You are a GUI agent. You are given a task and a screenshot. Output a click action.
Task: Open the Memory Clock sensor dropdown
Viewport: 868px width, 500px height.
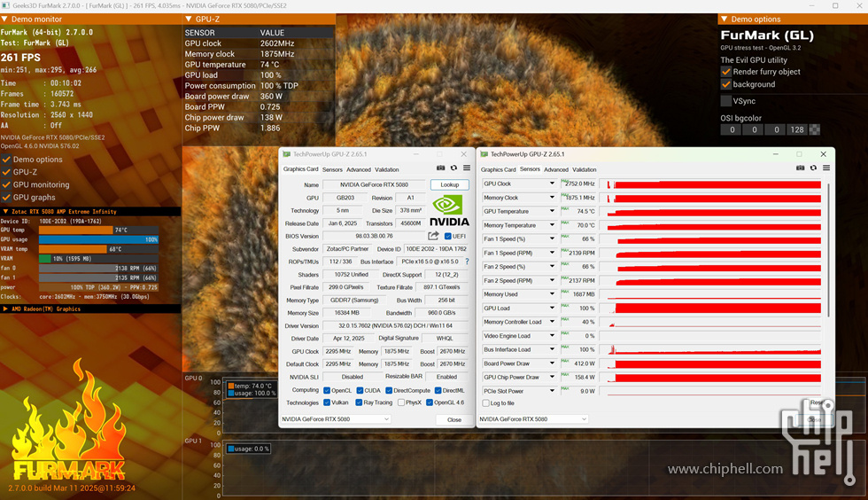[x=552, y=198]
